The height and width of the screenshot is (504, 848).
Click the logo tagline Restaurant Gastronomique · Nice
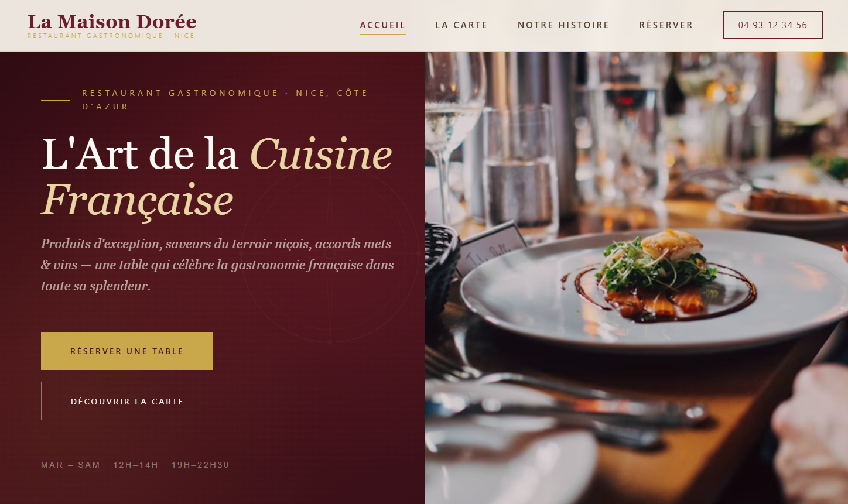[111, 36]
